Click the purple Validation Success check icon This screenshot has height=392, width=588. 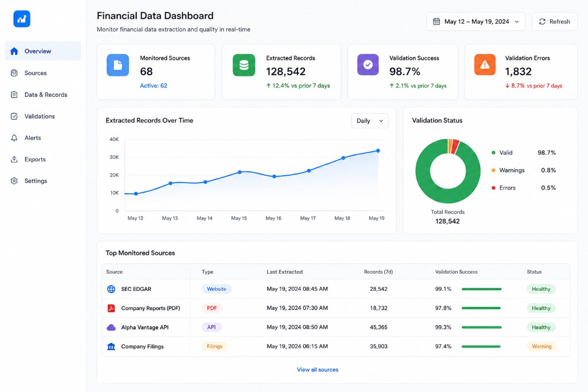tap(368, 64)
